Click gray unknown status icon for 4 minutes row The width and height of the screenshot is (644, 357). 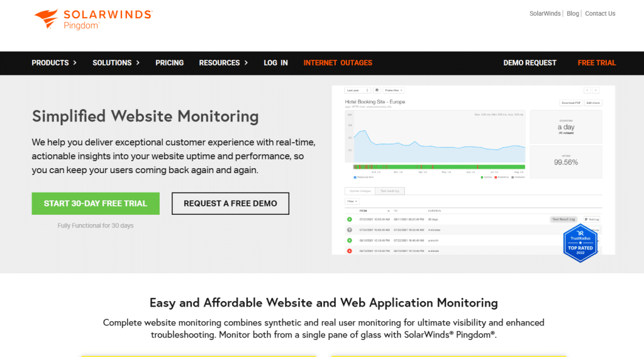(x=350, y=230)
